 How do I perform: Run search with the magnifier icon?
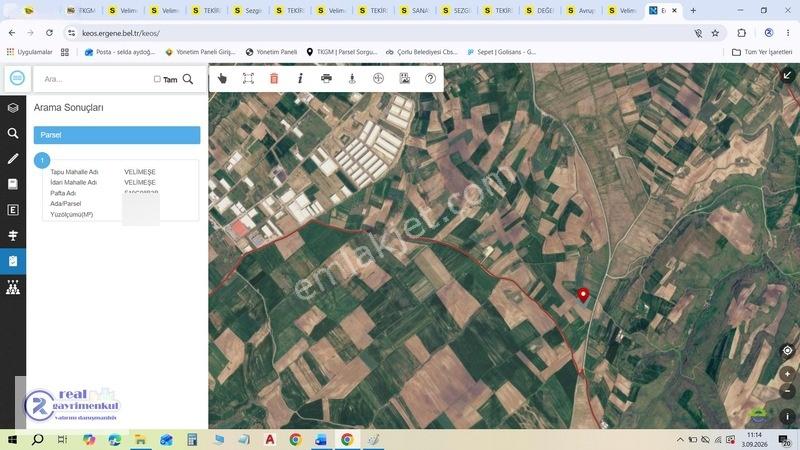coord(188,79)
